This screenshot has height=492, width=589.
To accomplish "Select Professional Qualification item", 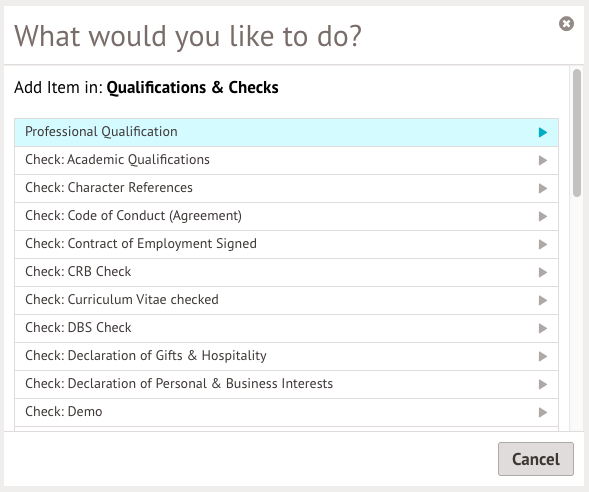I will click(x=286, y=132).
